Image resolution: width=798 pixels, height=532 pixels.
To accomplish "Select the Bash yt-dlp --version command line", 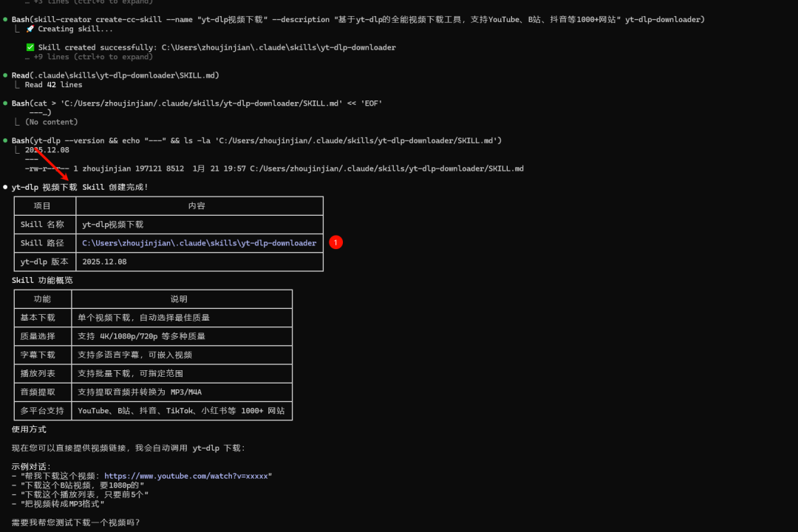I will coord(256,140).
